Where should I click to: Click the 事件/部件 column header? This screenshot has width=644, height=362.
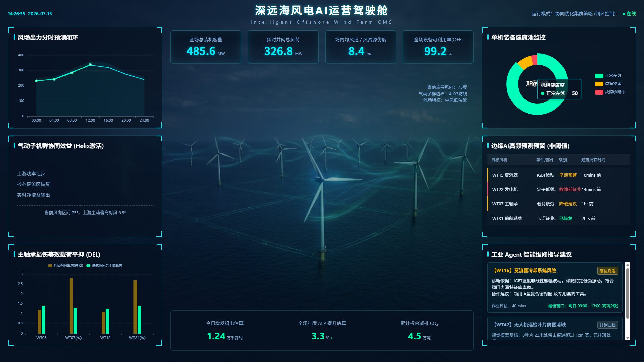[545, 160]
